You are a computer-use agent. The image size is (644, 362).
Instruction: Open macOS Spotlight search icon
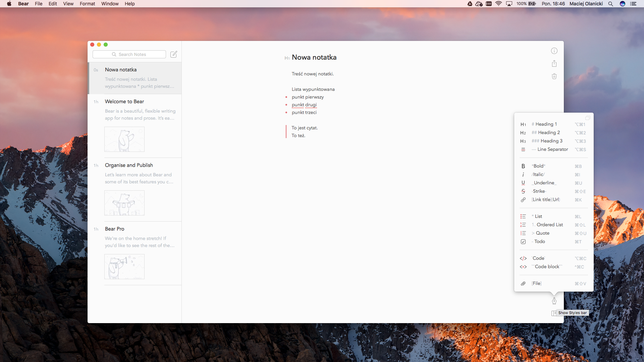[610, 4]
